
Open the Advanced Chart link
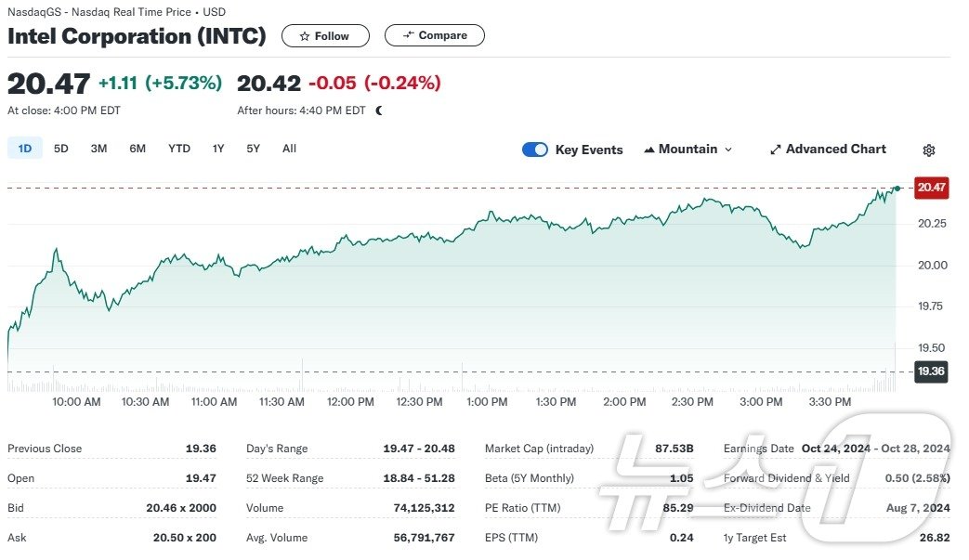835,150
